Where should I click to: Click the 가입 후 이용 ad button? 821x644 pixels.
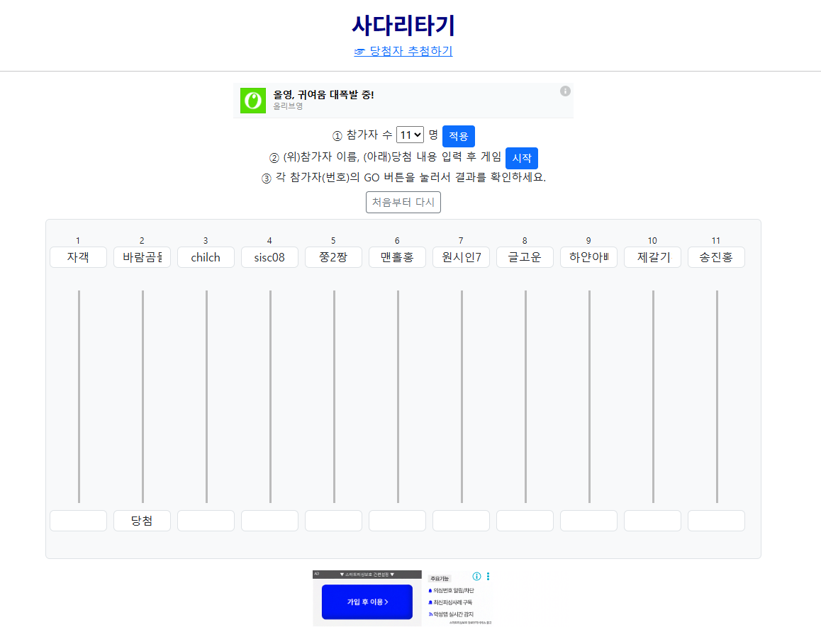click(367, 601)
